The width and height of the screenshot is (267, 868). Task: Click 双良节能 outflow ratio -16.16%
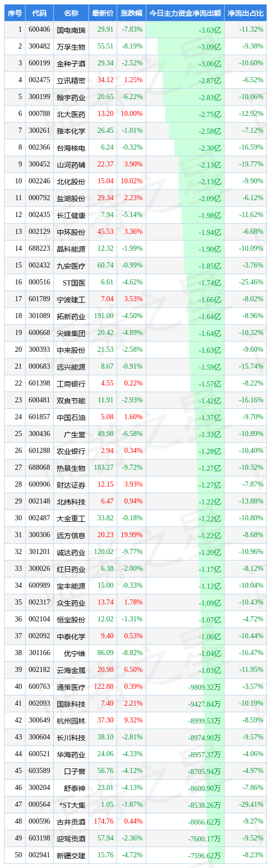pos(251,400)
